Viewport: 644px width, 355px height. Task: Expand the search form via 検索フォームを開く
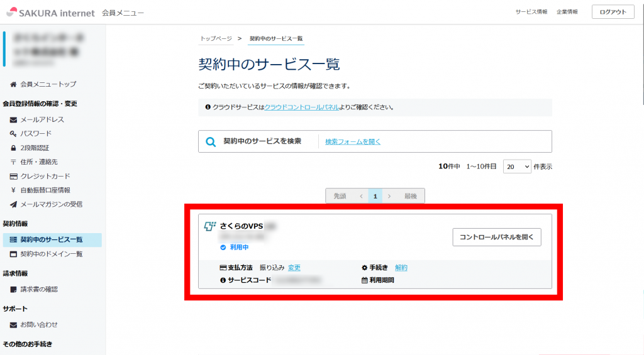(352, 142)
